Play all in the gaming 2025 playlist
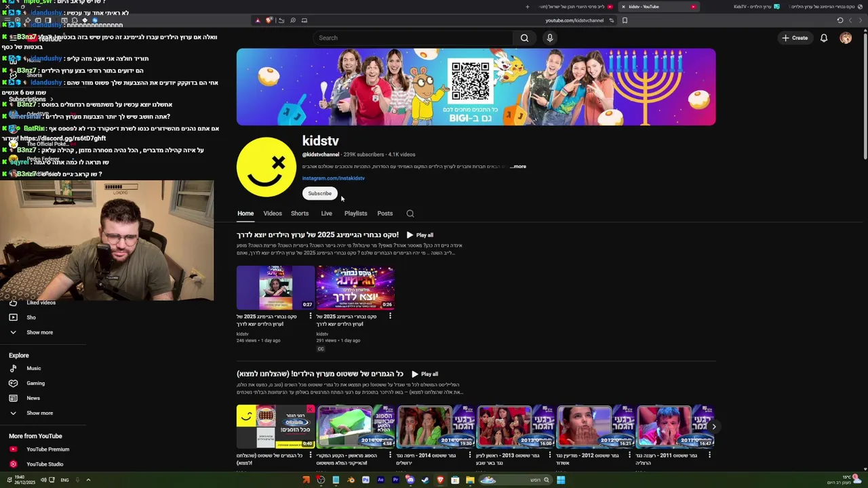Screen dimensions: 868x488 pos(420,235)
